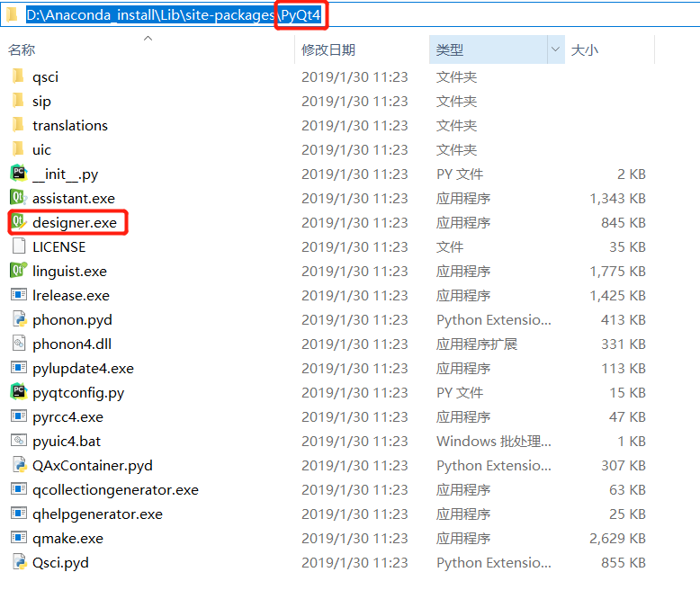Select the file name phonon4.dll

pos(72,344)
